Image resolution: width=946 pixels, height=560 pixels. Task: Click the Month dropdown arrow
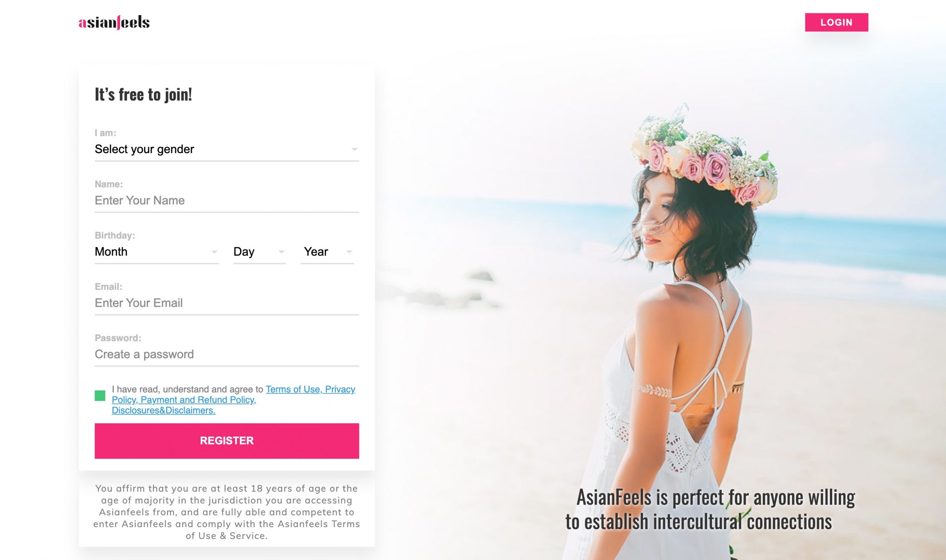pyautogui.click(x=214, y=252)
